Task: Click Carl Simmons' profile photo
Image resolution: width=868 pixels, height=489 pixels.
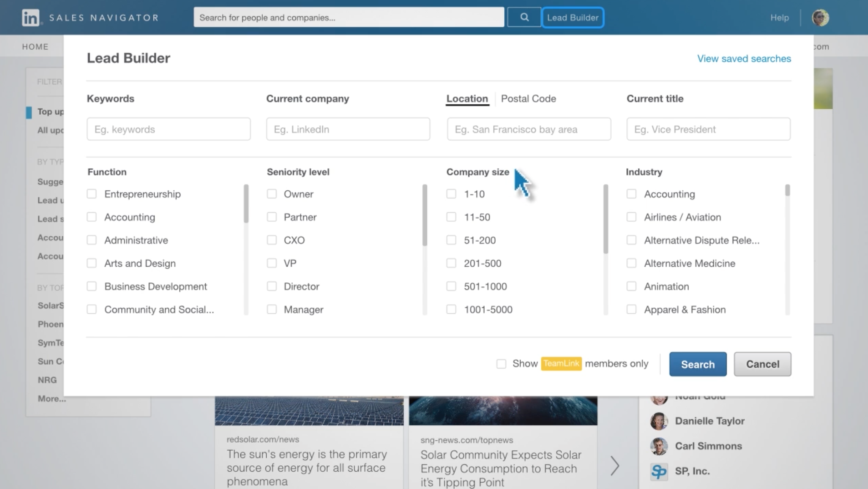Action: (x=660, y=446)
